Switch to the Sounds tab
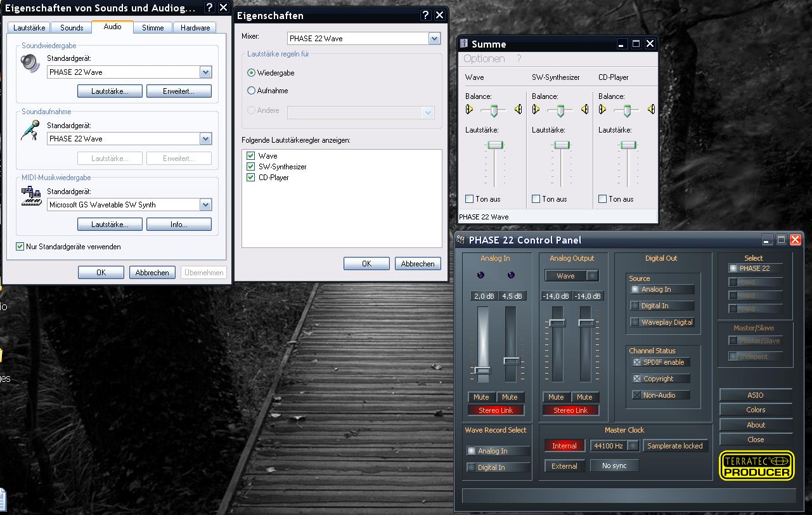The width and height of the screenshot is (812, 515). click(72, 28)
